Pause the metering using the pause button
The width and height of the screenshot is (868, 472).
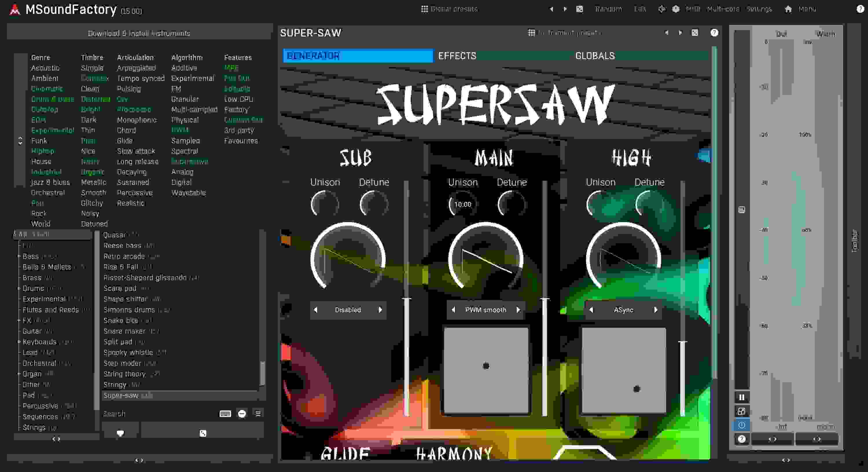(742, 397)
